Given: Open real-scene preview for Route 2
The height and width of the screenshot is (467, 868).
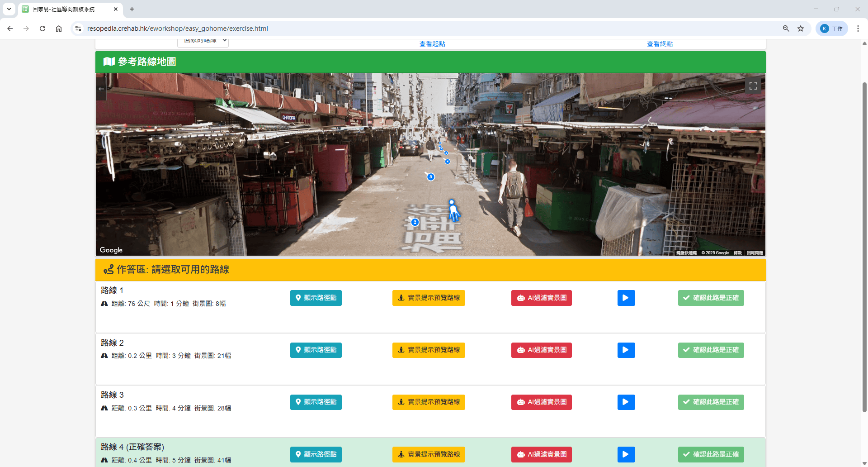Looking at the screenshot, I should [x=428, y=350].
